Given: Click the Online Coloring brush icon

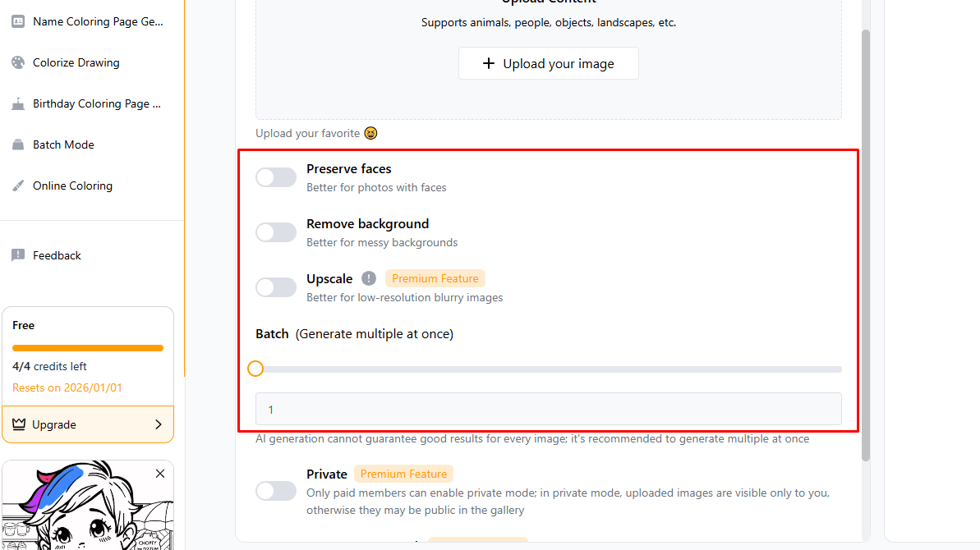Looking at the screenshot, I should pyautogui.click(x=18, y=186).
